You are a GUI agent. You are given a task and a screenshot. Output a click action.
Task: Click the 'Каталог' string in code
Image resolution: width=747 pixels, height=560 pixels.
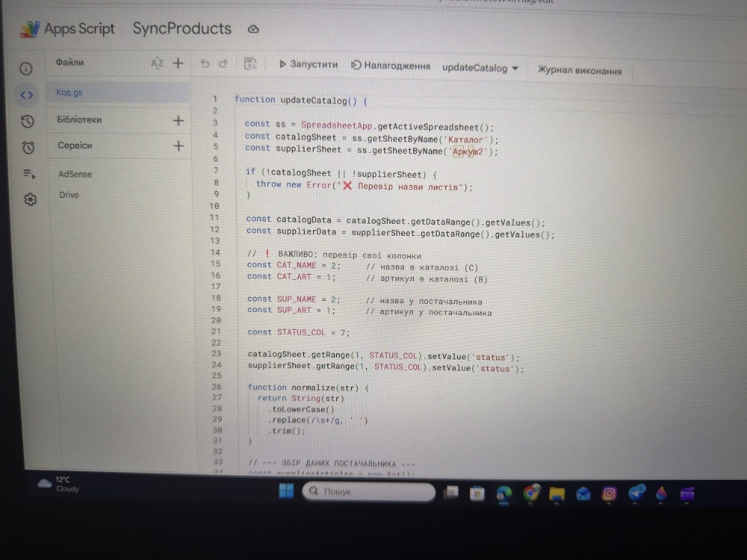click(x=466, y=140)
